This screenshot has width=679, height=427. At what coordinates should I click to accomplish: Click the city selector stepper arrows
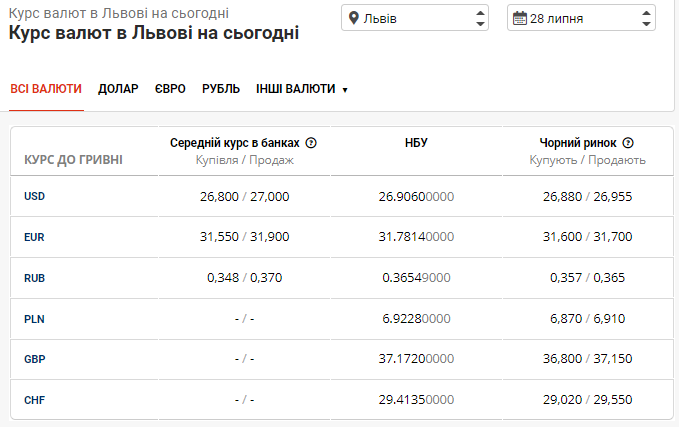tap(480, 18)
